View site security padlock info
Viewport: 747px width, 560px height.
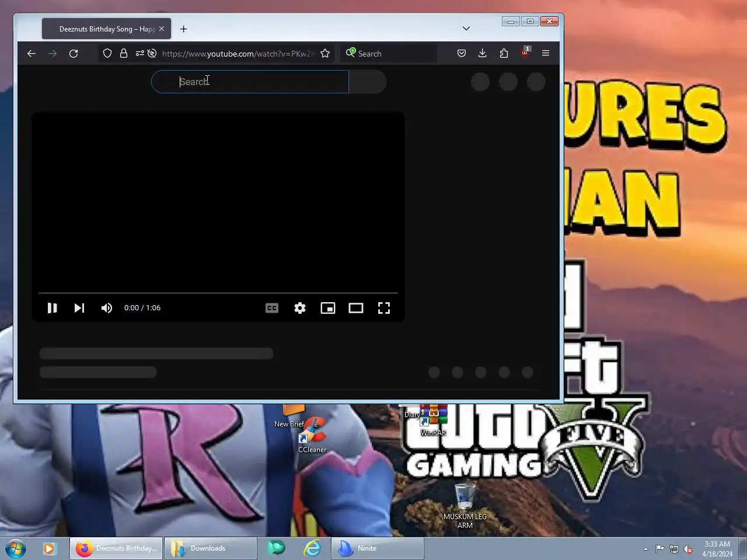point(124,53)
